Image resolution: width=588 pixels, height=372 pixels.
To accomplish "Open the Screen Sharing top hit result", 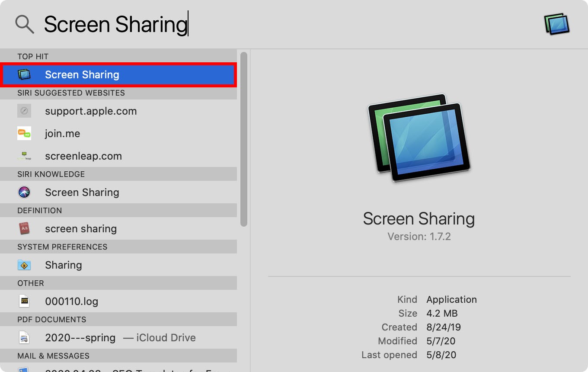I will pos(82,75).
